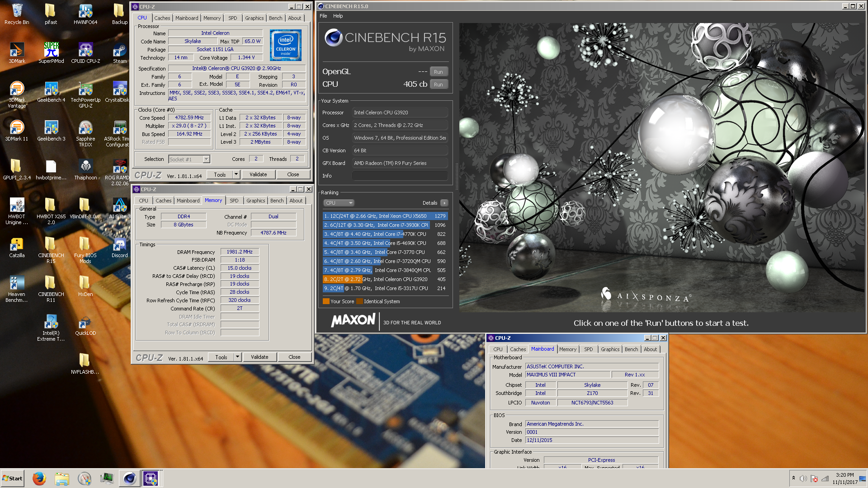The width and height of the screenshot is (868, 488).
Task: Expand ranking Details arrow button
Action: click(x=444, y=203)
